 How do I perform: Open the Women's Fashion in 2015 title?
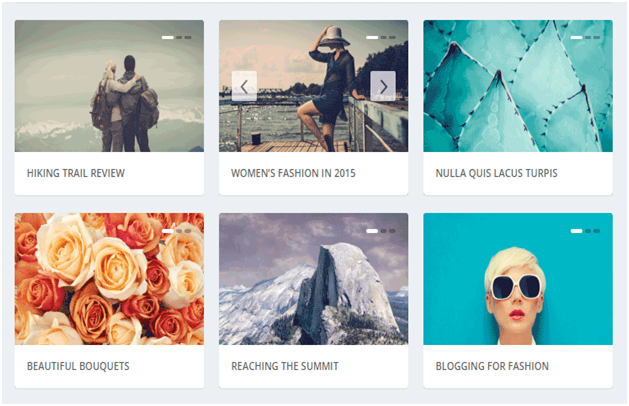coord(293,173)
